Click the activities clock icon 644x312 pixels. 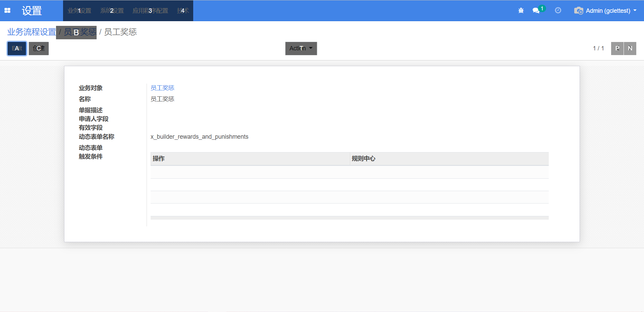(558, 10)
